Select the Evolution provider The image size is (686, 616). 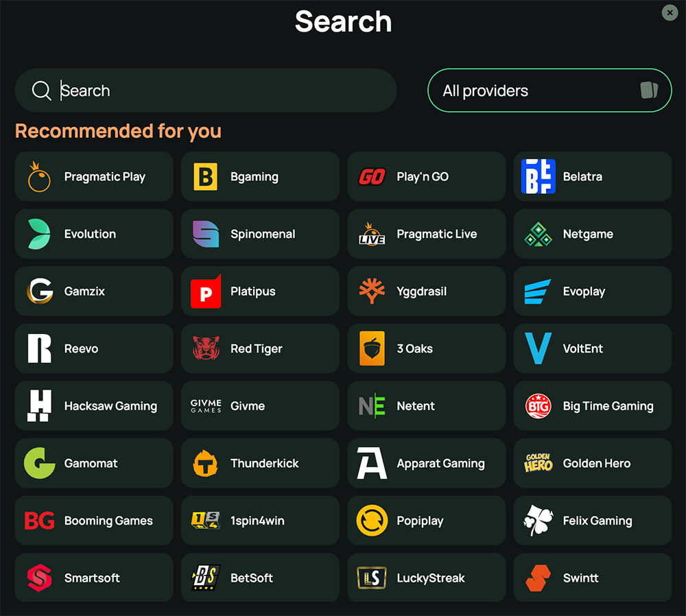(94, 234)
